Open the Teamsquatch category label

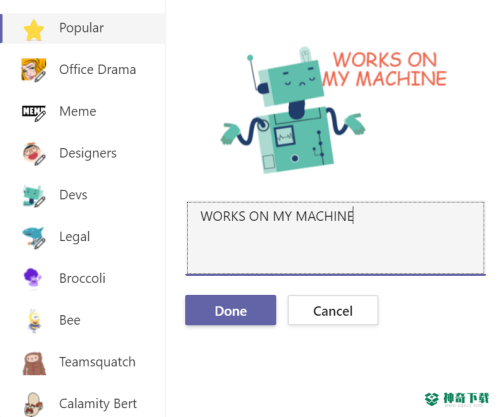click(x=97, y=362)
